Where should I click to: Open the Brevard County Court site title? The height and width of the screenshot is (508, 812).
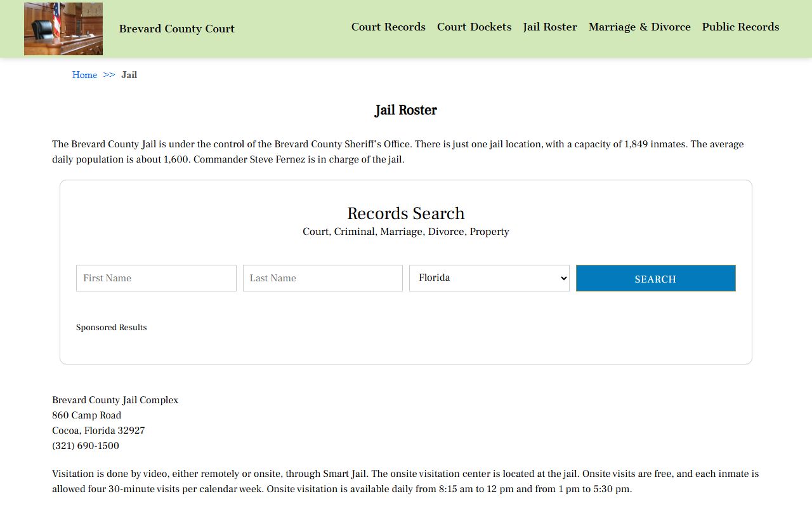pyautogui.click(x=176, y=29)
